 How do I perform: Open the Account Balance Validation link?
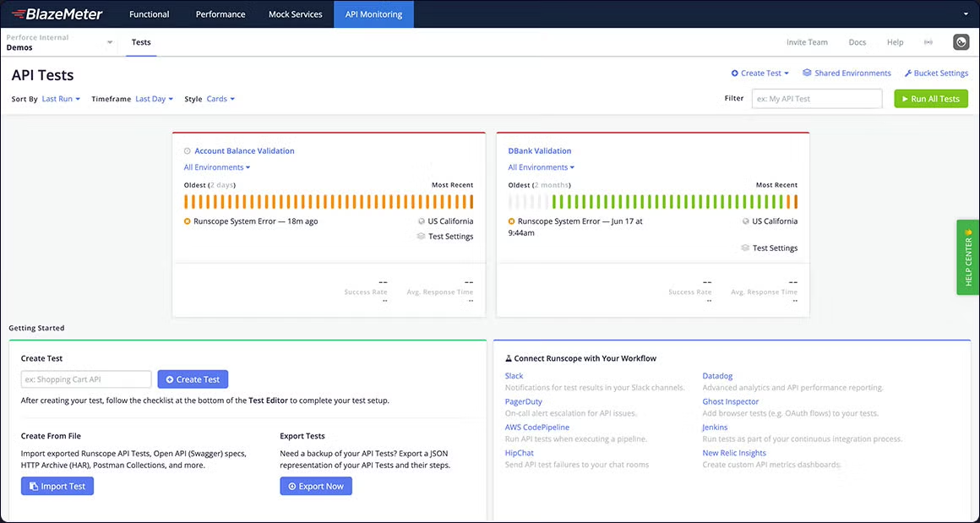[244, 151]
